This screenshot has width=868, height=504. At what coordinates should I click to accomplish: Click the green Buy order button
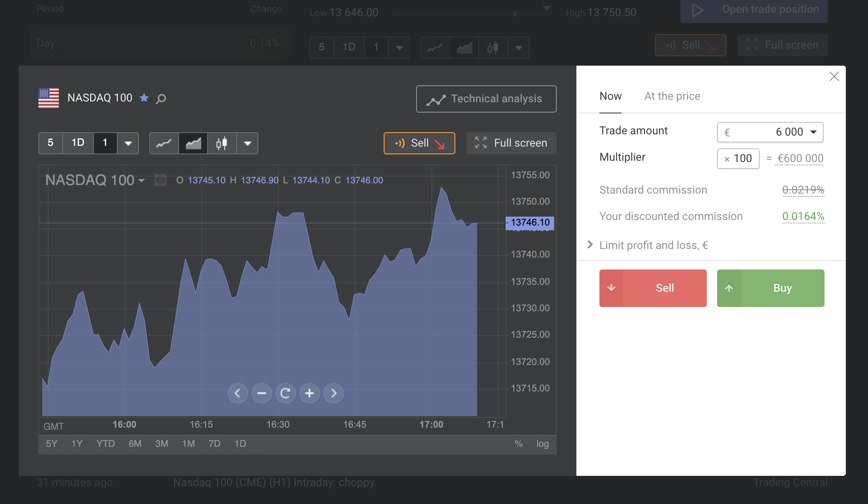click(771, 288)
